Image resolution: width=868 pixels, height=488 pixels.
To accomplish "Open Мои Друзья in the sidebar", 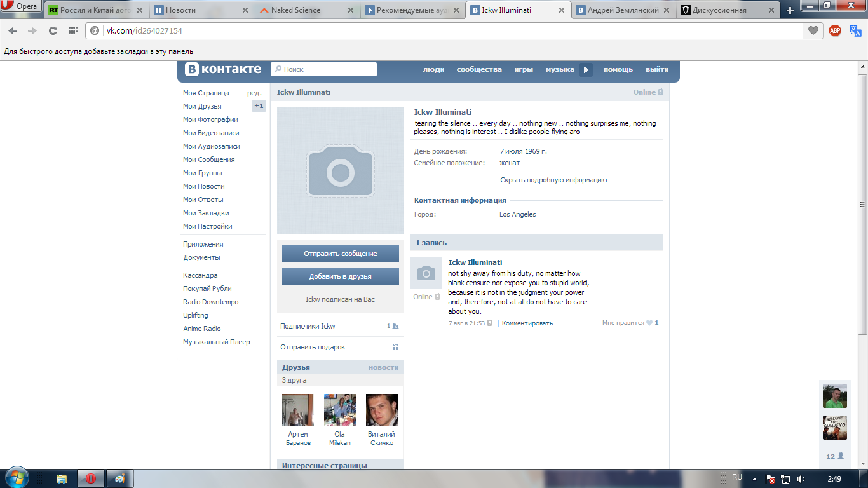I will pyautogui.click(x=202, y=106).
